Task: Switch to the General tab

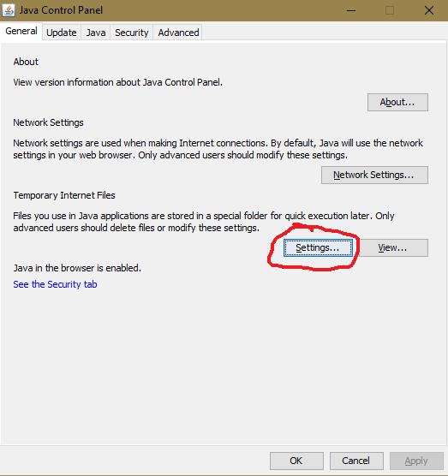Action: point(21,32)
